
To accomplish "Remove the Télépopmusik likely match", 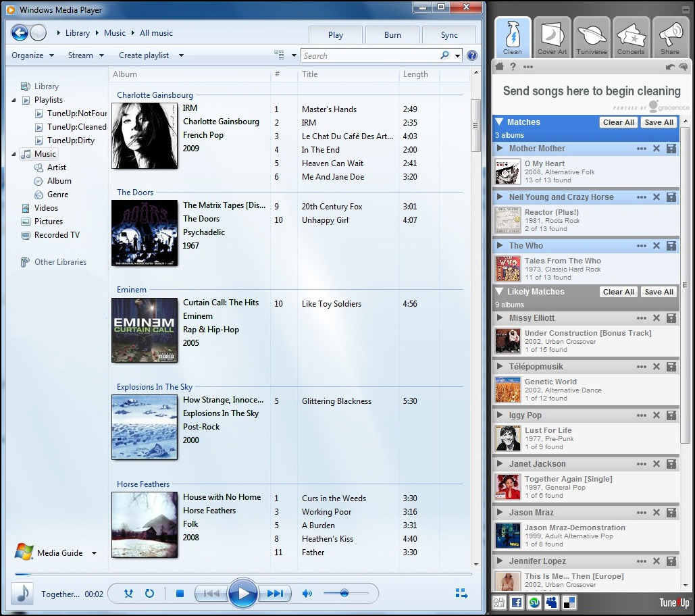I will [x=657, y=367].
